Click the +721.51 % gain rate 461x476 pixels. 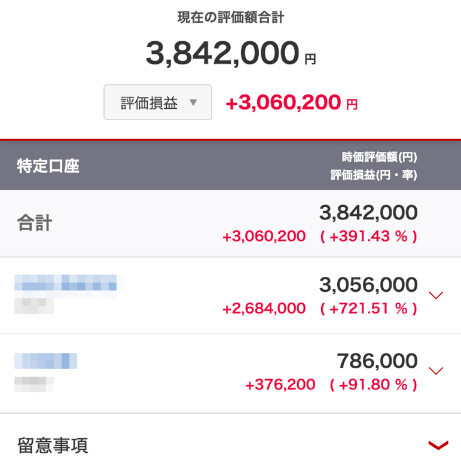click(368, 309)
